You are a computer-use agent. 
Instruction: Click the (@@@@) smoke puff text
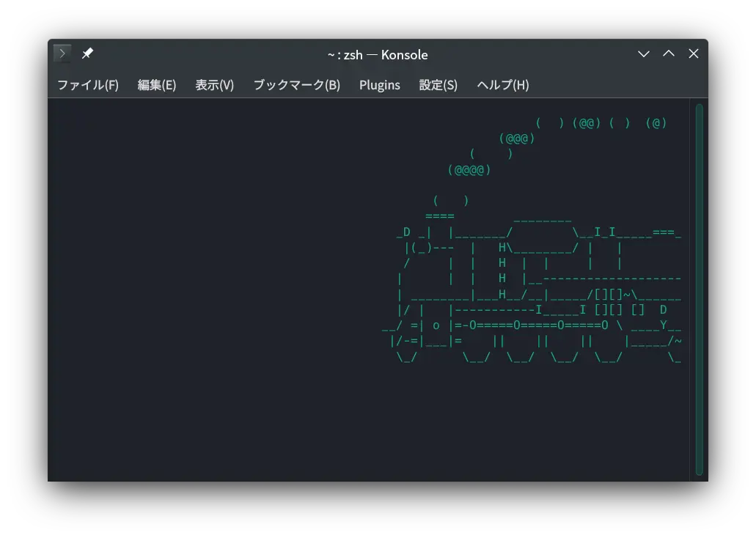(469, 170)
